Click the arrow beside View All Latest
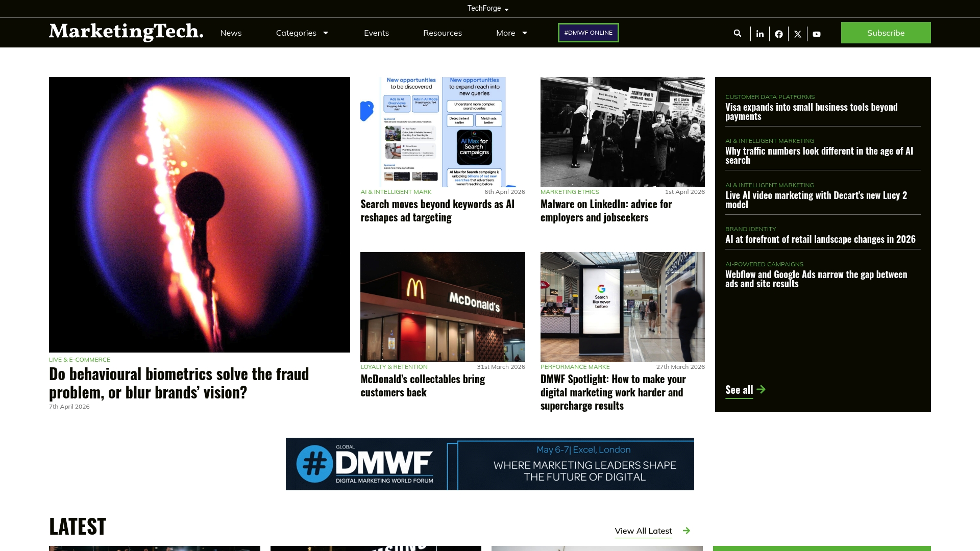 [687, 531]
